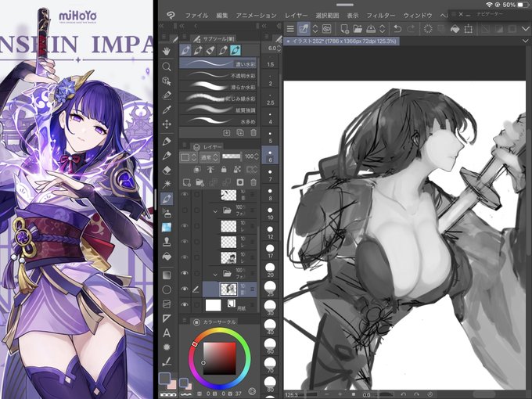The height and width of the screenshot is (399, 532).
Task: Open the canvas tab list chevron
Action: 525,41
